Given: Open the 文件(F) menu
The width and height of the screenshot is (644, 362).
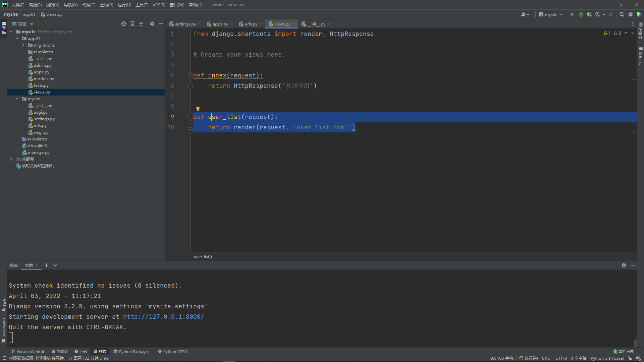Looking at the screenshot, I should tap(18, 5).
